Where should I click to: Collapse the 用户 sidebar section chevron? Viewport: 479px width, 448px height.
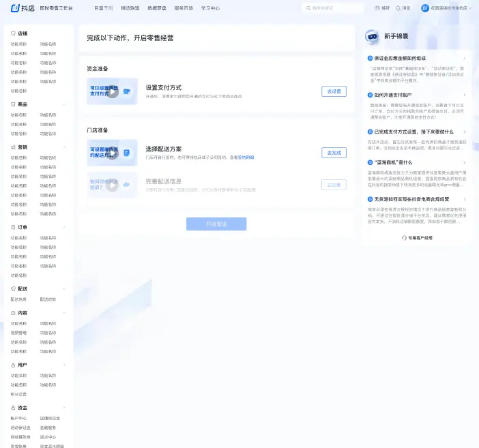(64, 365)
